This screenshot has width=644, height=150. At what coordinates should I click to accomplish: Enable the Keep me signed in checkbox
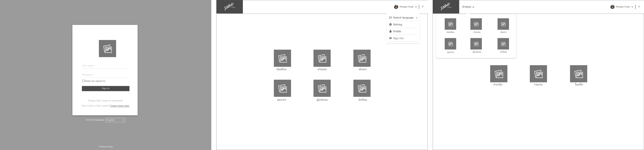pos(83,81)
